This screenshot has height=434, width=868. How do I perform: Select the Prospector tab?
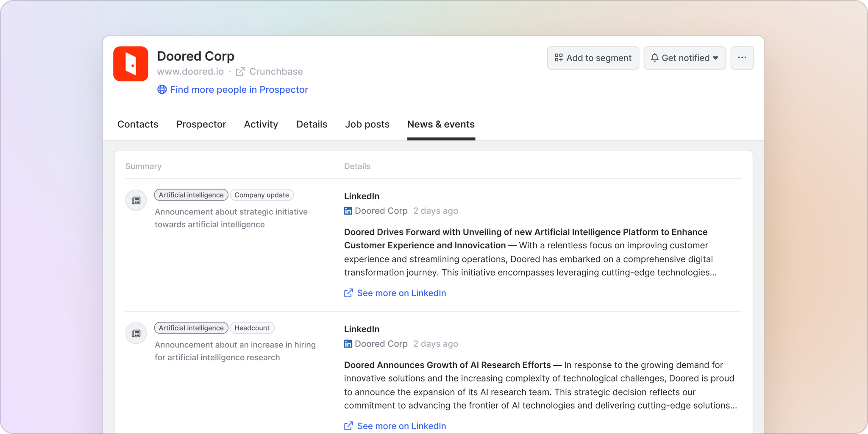(201, 124)
